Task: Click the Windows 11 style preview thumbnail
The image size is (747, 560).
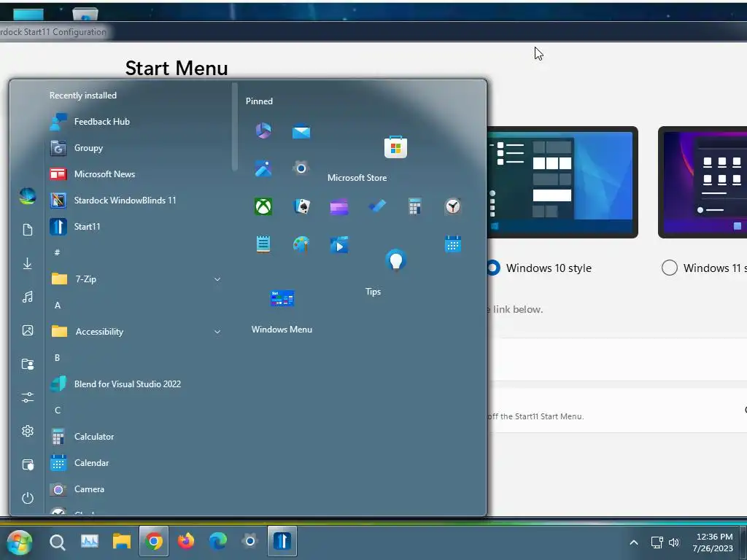Action: tap(703, 182)
